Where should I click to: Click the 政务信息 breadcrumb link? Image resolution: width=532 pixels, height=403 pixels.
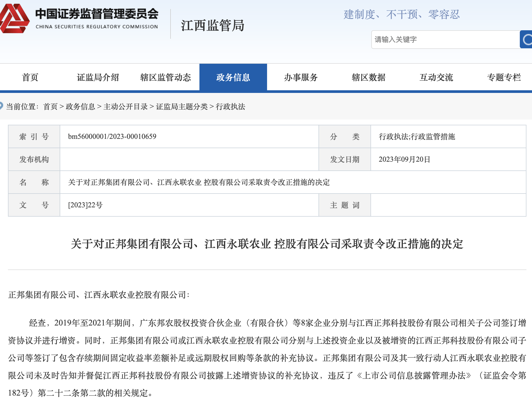[x=80, y=106]
